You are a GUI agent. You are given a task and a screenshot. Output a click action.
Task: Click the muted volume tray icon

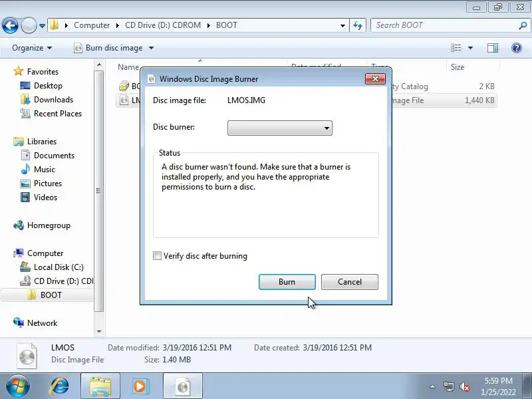click(464, 386)
